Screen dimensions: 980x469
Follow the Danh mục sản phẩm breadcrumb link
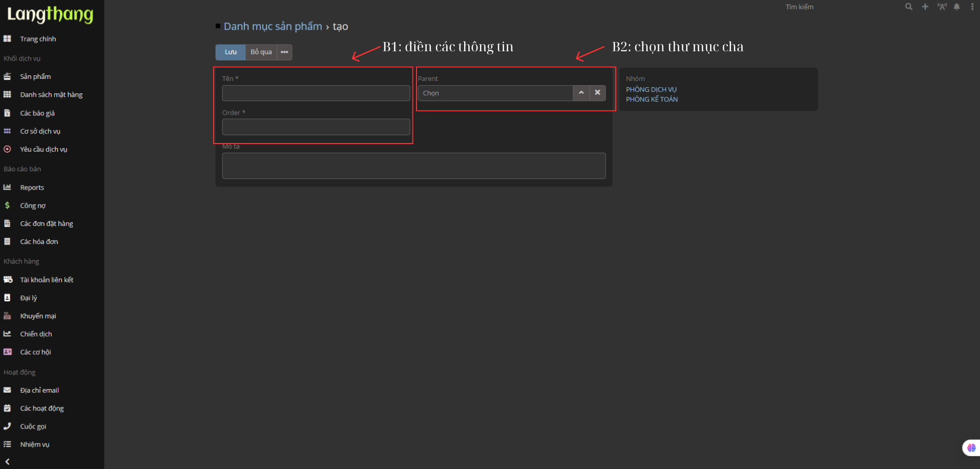click(273, 27)
